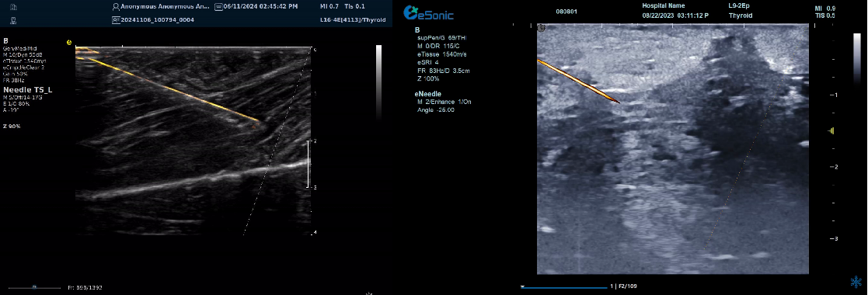Click the probe device icon below the hospital icon

[x=13, y=20]
